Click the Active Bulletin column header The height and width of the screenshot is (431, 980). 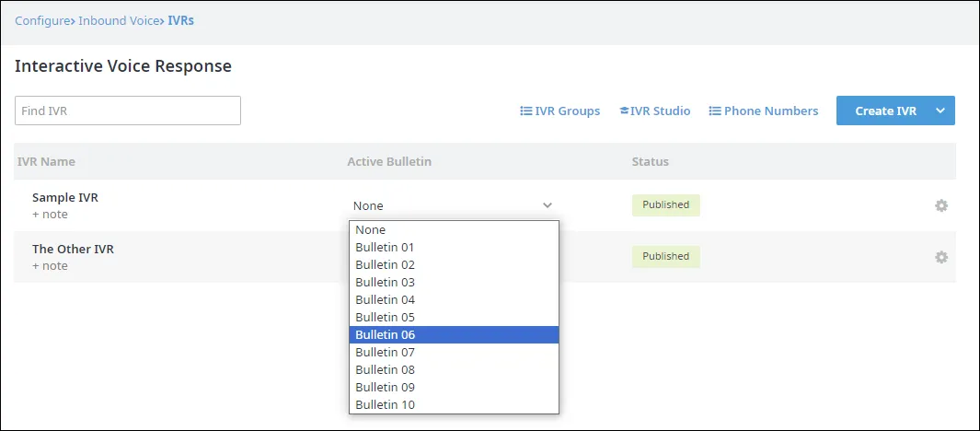[x=389, y=161]
